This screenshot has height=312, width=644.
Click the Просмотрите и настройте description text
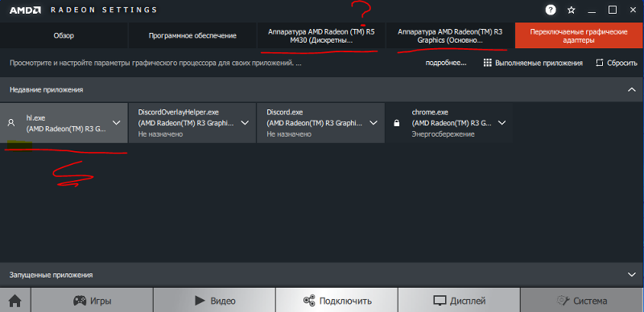pos(155,64)
